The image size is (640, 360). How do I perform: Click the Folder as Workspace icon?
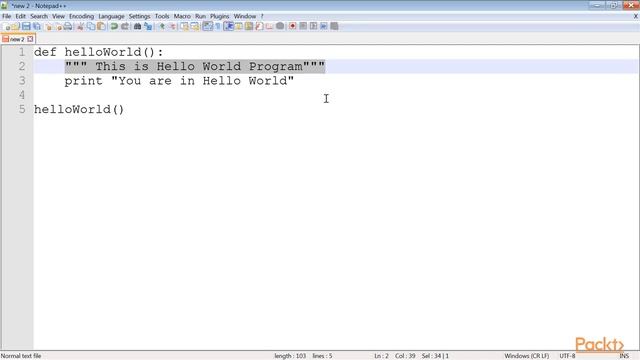[269, 27]
